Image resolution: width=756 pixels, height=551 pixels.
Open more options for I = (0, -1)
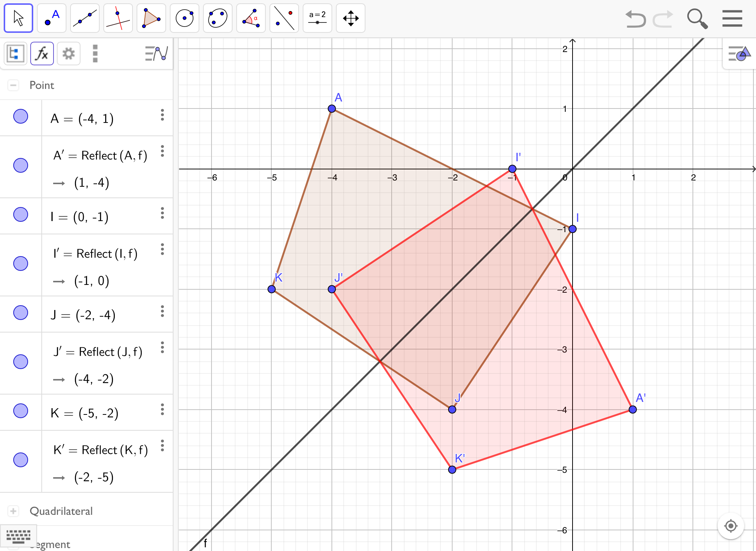click(162, 213)
